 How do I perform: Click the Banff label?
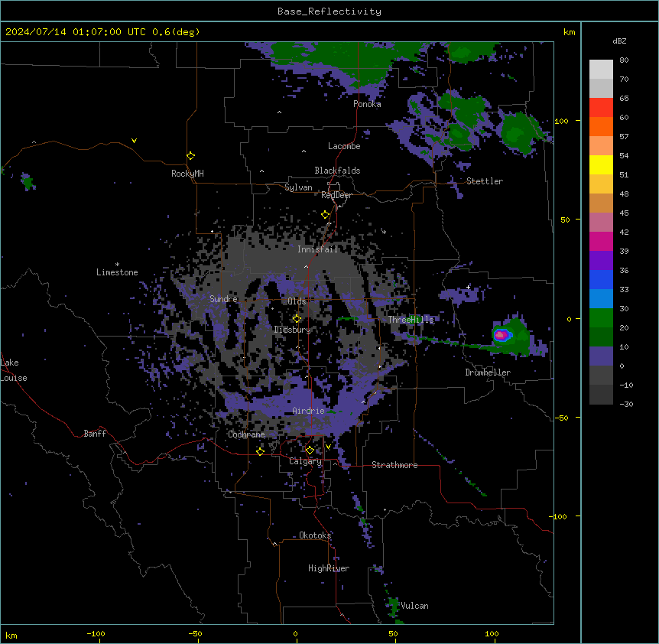[x=95, y=434]
